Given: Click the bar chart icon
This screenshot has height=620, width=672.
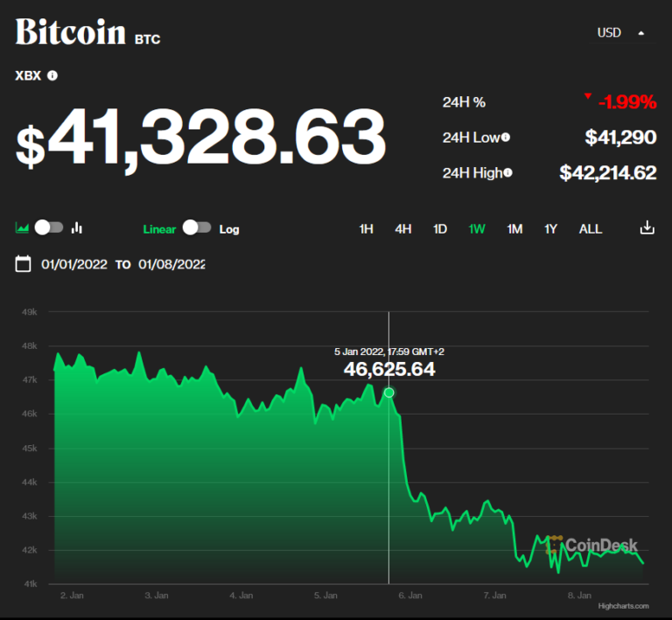Looking at the screenshot, I should (77, 228).
